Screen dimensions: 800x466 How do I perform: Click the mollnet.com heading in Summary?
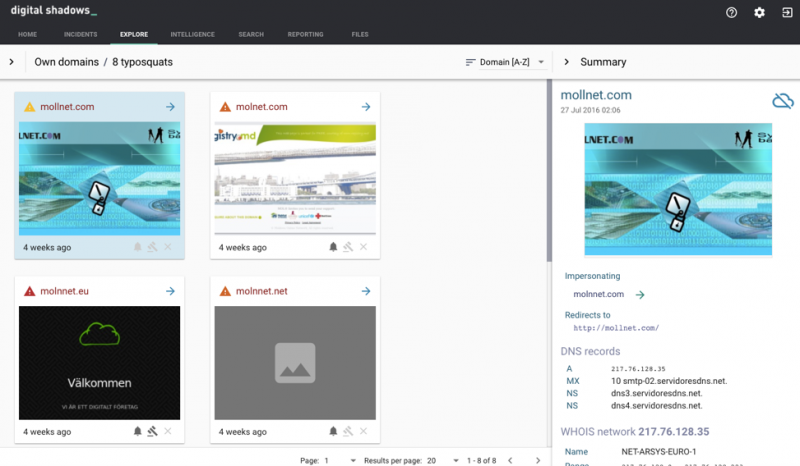point(596,95)
